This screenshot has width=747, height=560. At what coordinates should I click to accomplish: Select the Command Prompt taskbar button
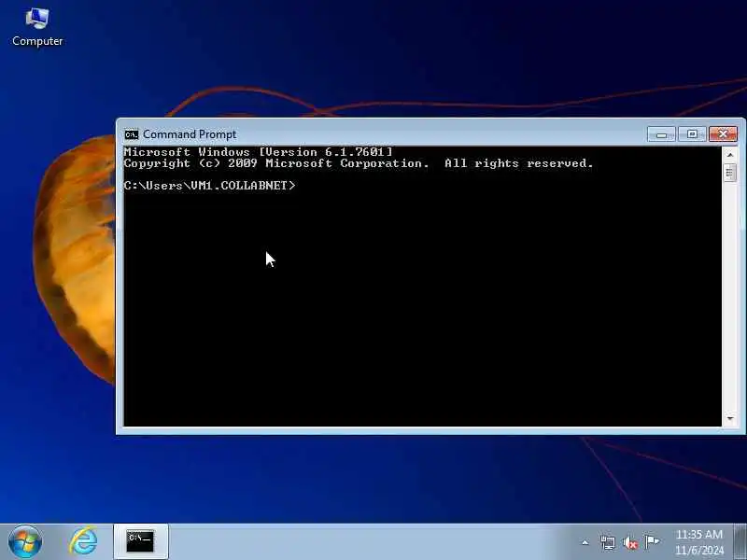141,542
